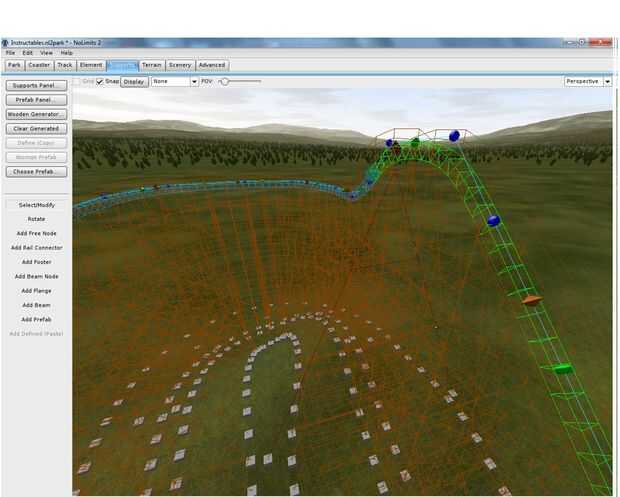This screenshot has width=620, height=497.
Task: Select the green box marker on lower track
Action: click(x=563, y=369)
